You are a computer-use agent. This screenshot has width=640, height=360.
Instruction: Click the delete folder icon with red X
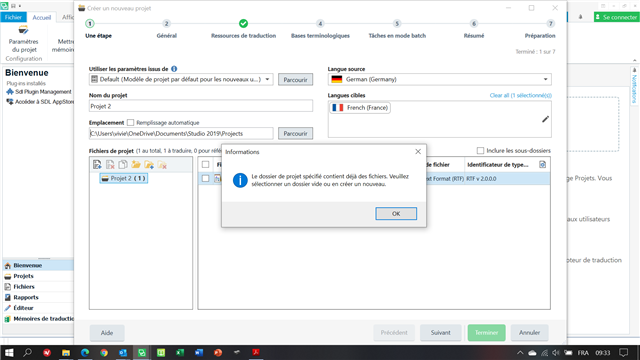[162, 164]
